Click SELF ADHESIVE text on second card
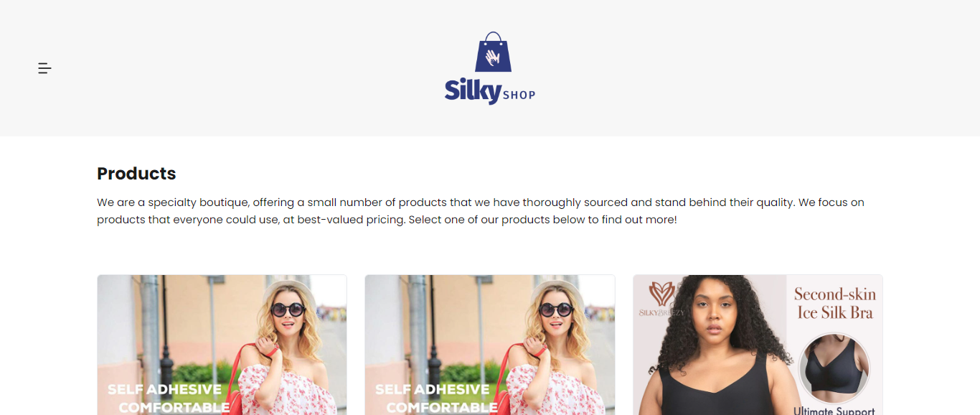Image resolution: width=980 pixels, height=415 pixels. coord(433,390)
